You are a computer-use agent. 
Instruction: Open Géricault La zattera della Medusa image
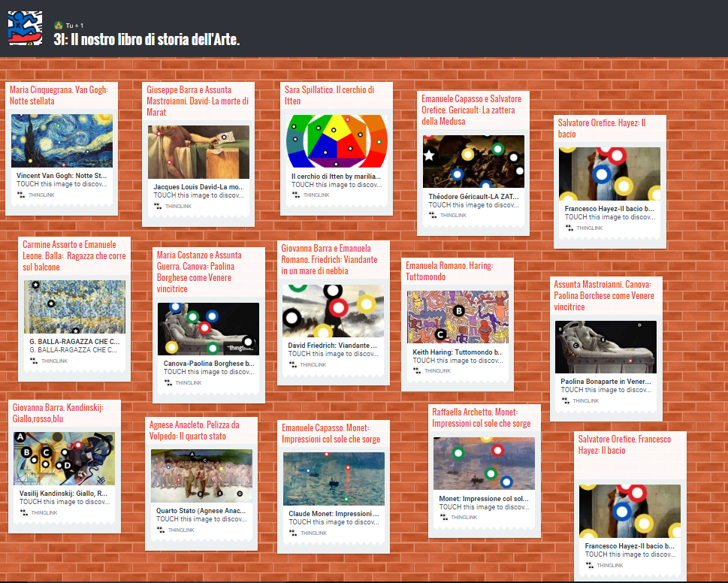point(473,161)
